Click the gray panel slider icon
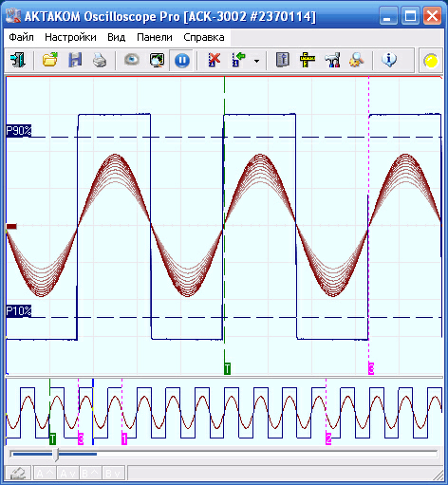This screenshot has height=485, width=448. tap(283, 60)
